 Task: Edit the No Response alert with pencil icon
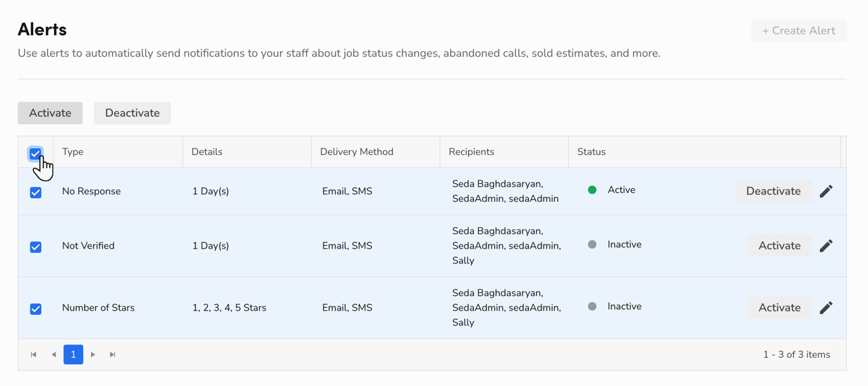[826, 191]
